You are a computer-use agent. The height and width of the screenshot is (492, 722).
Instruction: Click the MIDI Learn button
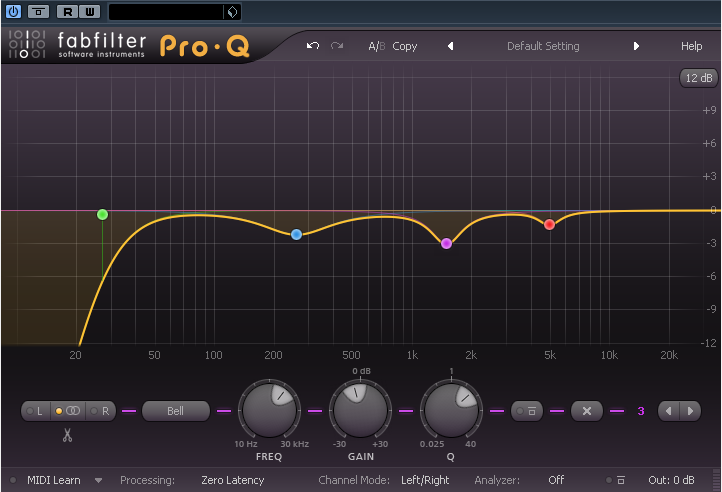click(53, 480)
